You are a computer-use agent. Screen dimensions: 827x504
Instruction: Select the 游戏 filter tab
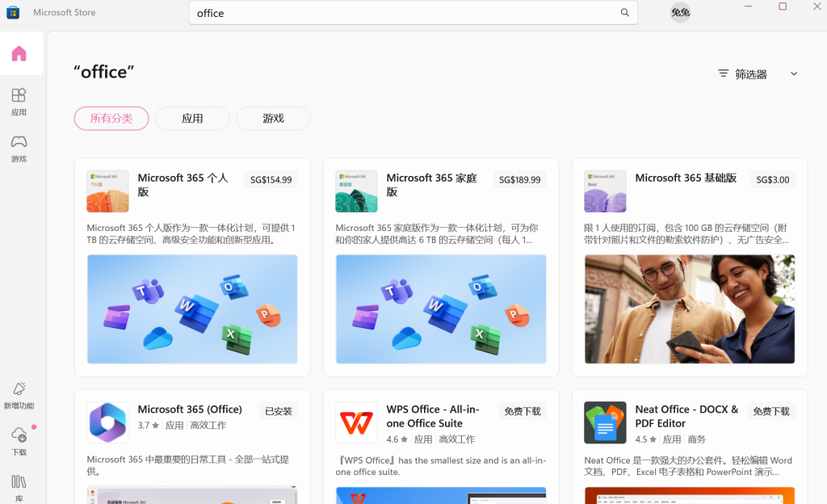click(x=273, y=118)
